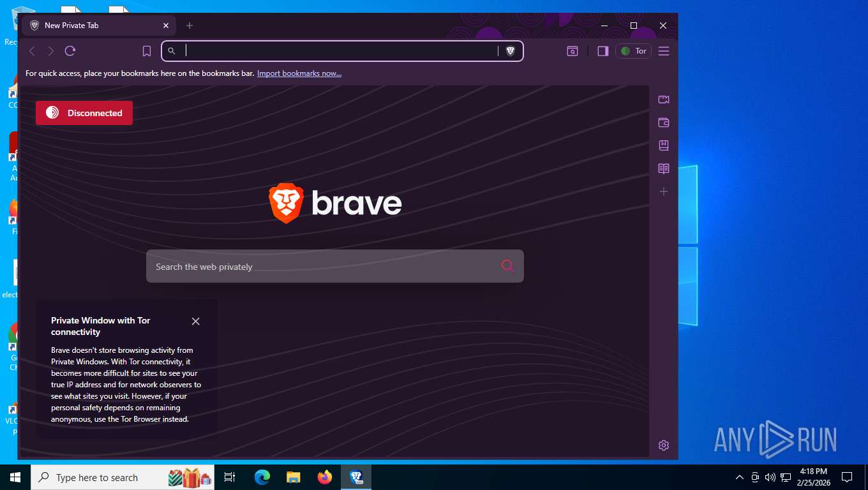The width and height of the screenshot is (868, 490).
Task: Launch Microsoft Edge from taskbar
Action: click(262, 477)
